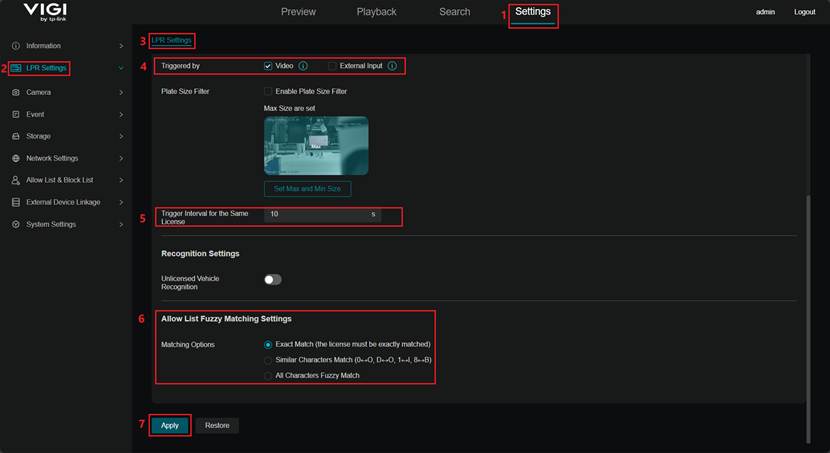Click the Trigger Interval input field

tap(322, 214)
